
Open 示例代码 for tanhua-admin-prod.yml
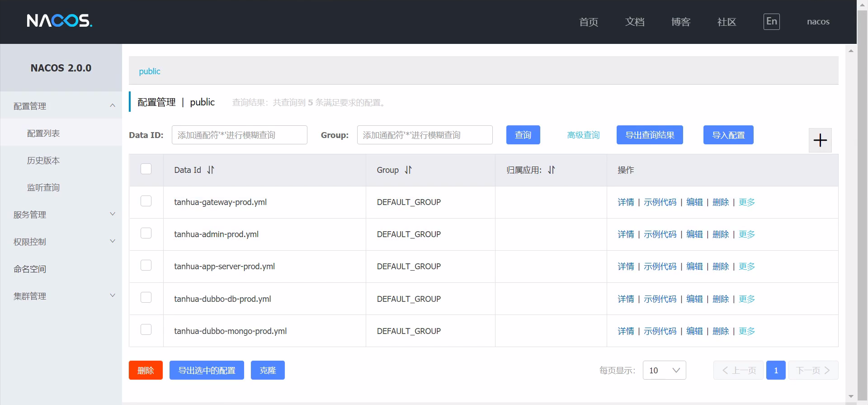pyautogui.click(x=660, y=234)
